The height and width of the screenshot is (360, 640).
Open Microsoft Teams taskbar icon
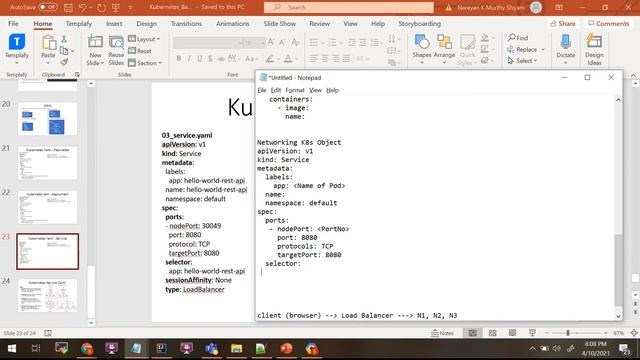click(211, 348)
